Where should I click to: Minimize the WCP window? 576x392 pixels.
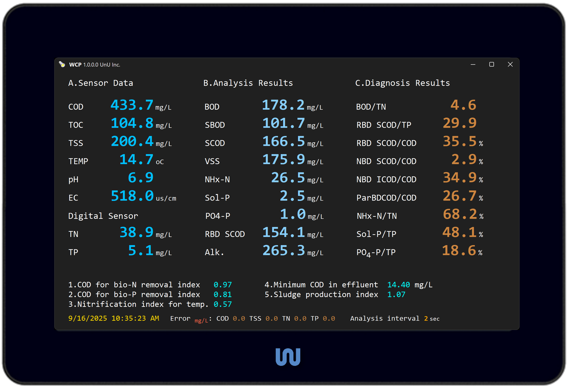[473, 64]
